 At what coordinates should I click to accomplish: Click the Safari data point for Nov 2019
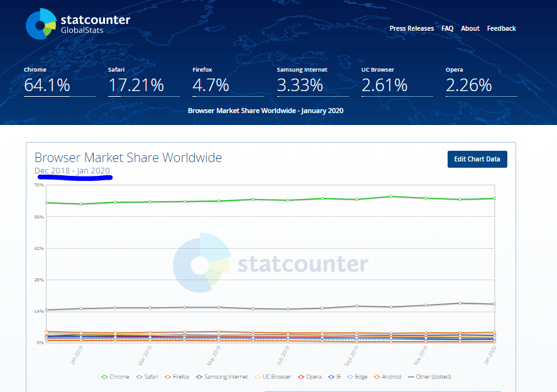point(426,305)
